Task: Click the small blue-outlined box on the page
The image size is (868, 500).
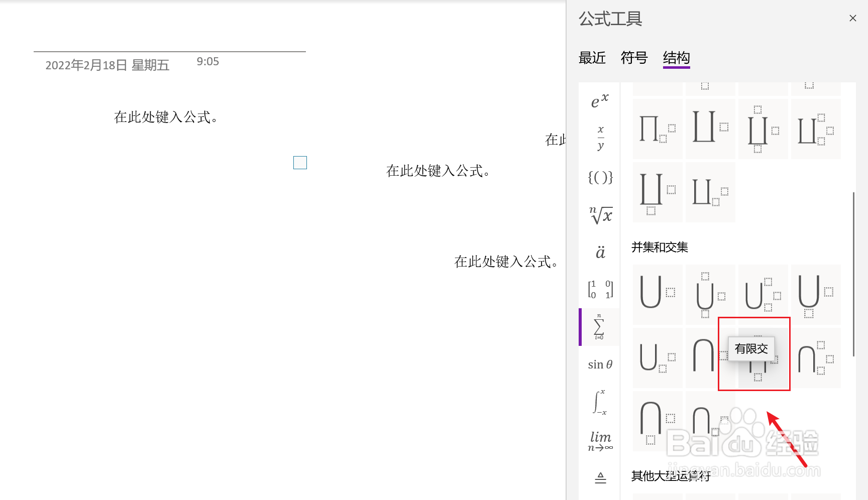Action: pyautogui.click(x=300, y=163)
